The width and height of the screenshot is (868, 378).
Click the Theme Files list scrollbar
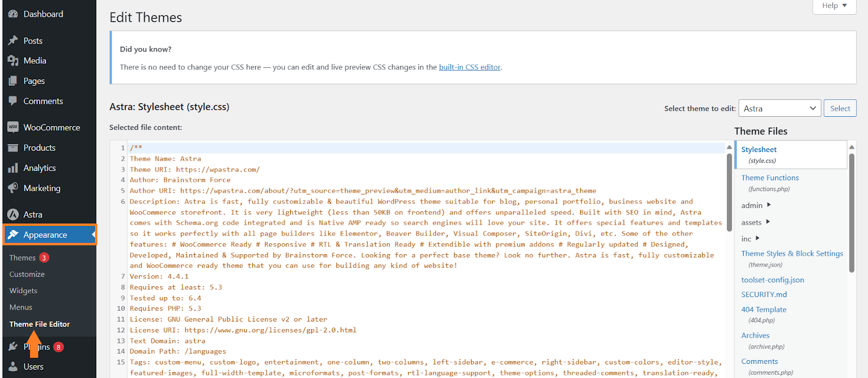852,213
